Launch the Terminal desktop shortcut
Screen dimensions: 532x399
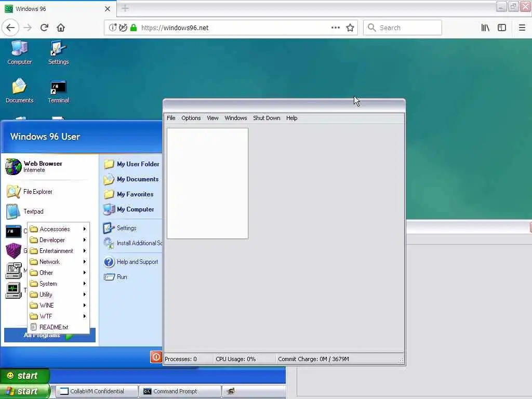point(58,91)
